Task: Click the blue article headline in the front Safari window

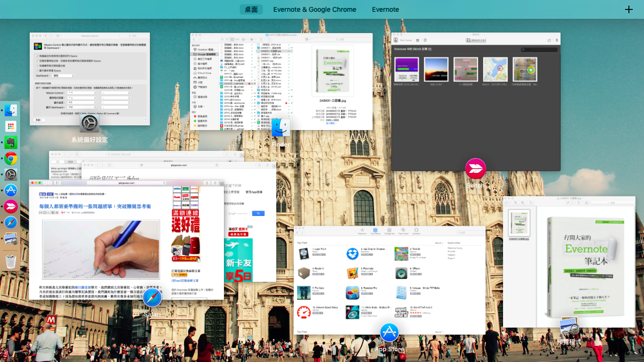Action: (95, 206)
